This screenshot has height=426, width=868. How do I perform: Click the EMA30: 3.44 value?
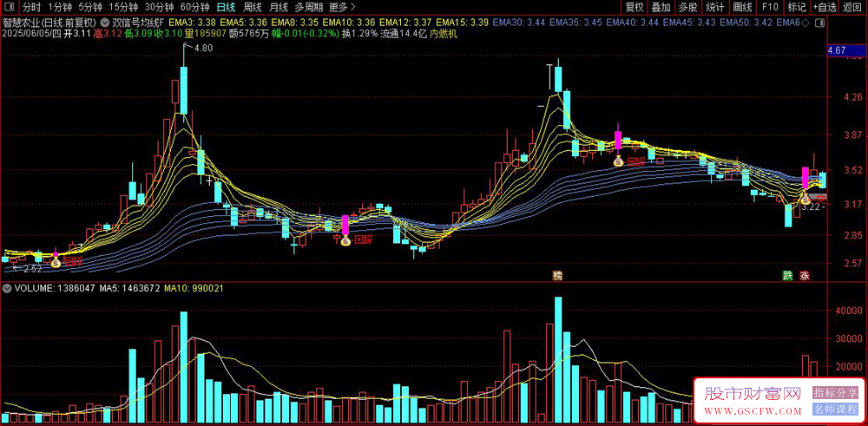(x=519, y=23)
